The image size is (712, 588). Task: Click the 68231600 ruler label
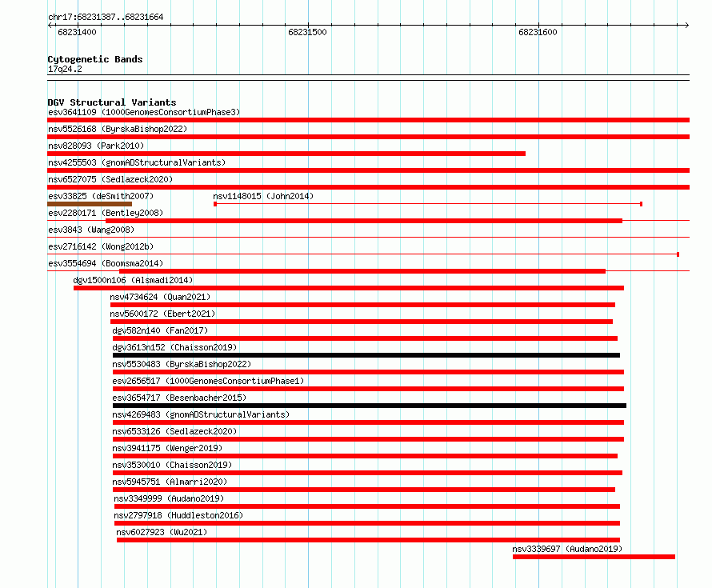[538, 32]
